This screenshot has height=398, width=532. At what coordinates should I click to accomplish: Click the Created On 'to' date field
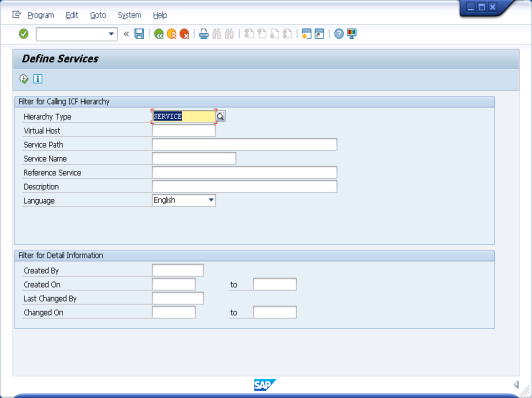click(x=275, y=284)
